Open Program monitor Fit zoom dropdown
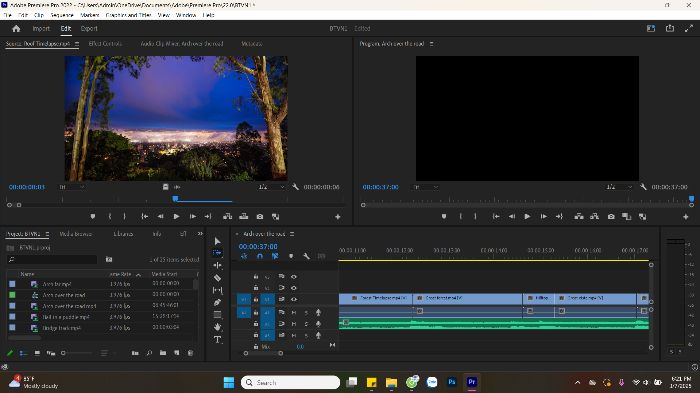The image size is (700, 393). pyautogui.click(x=425, y=187)
